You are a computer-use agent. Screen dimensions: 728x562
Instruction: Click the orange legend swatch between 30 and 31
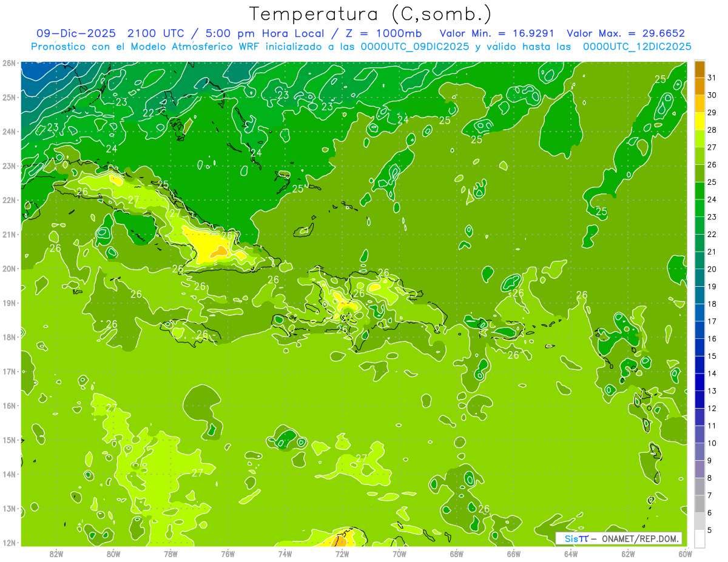pyautogui.click(x=699, y=86)
